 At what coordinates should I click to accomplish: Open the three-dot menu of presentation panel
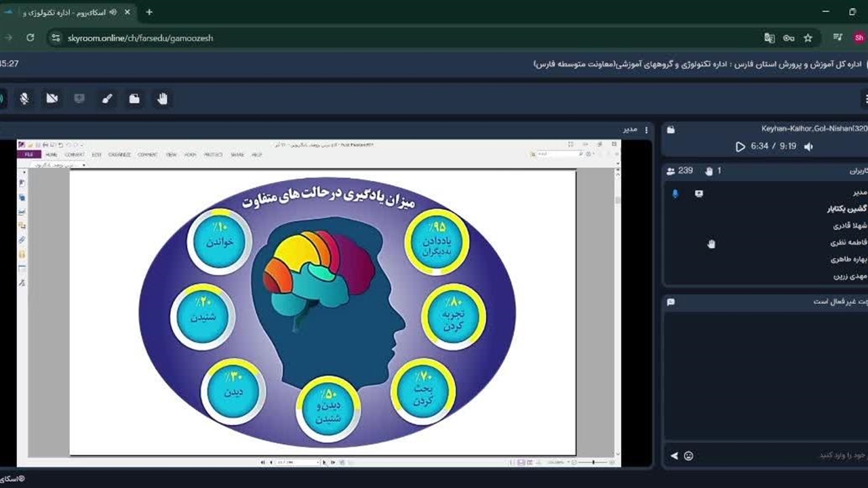coord(646,129)
